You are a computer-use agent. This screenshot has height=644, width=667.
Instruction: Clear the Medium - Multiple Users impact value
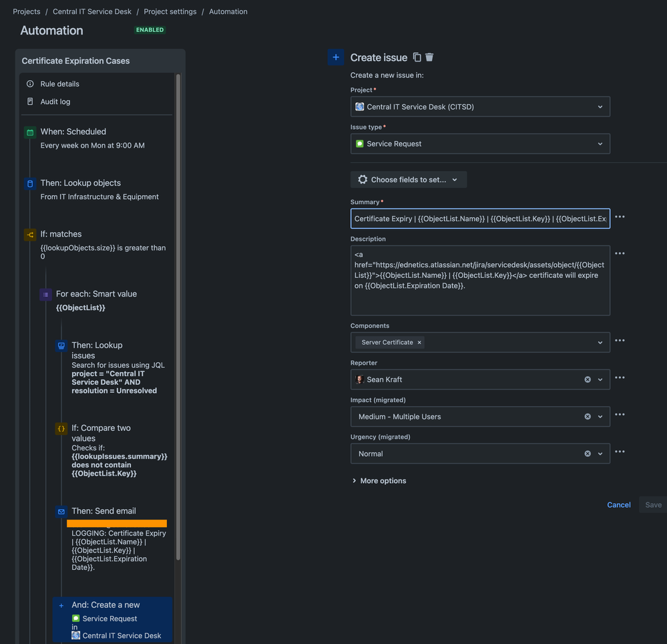click(588, 417)
